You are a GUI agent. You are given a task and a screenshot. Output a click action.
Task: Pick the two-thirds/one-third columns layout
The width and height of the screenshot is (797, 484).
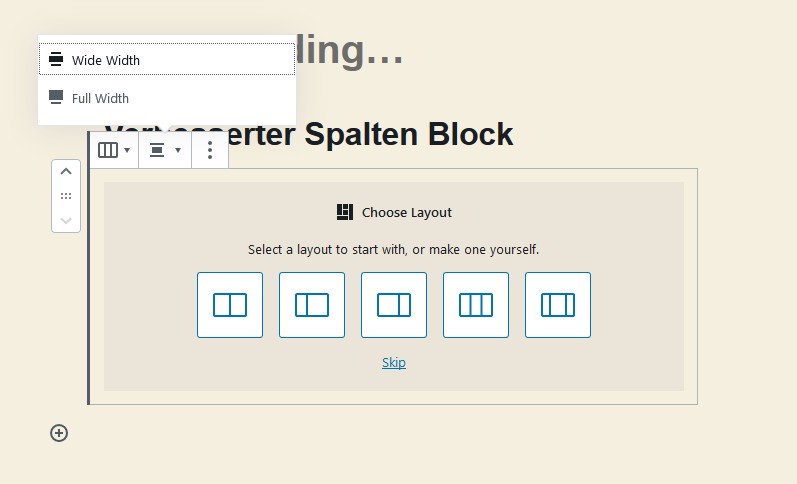pyautogui.click(x=394, y=305)
